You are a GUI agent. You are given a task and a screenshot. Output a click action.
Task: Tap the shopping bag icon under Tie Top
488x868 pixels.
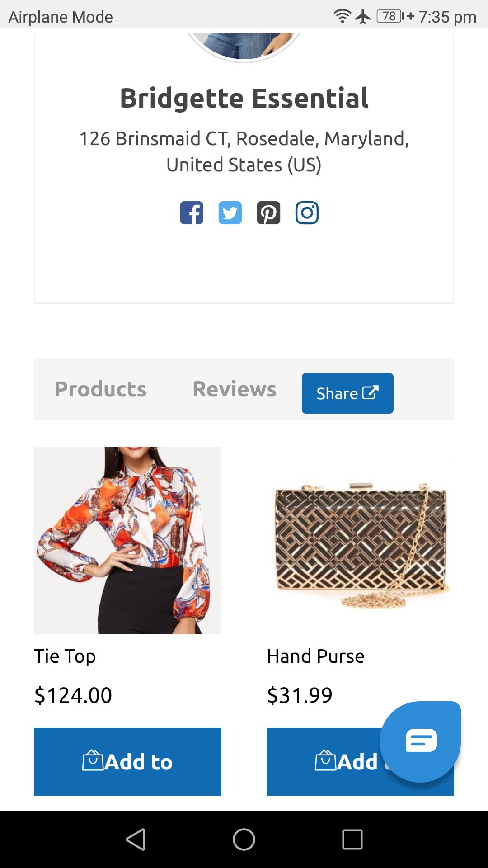[93, 760]
